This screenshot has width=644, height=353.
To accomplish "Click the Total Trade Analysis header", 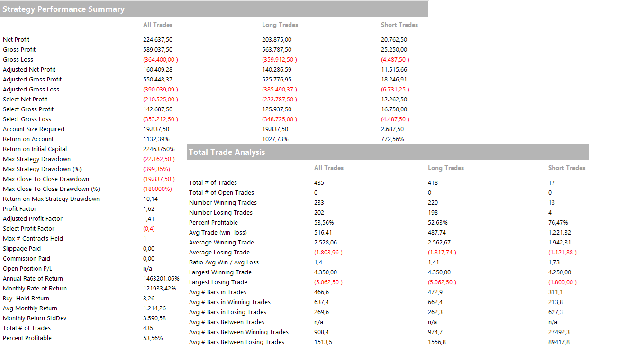I will point(227,152).
